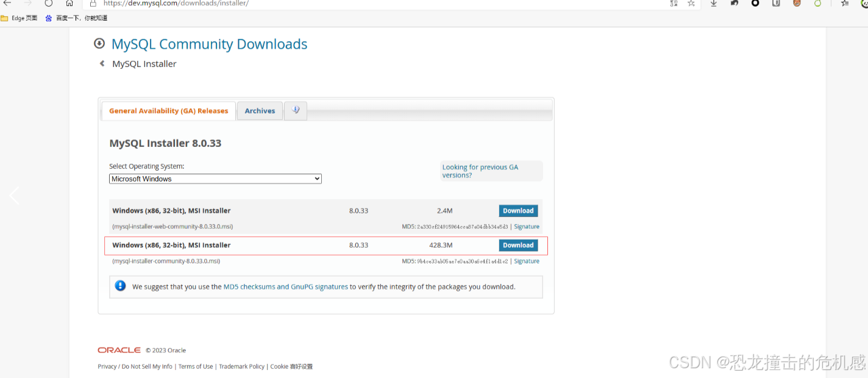Open the development releases tab icon
Image resolution: width=868 pixels, height=378 pixels.
click(296, 110)
